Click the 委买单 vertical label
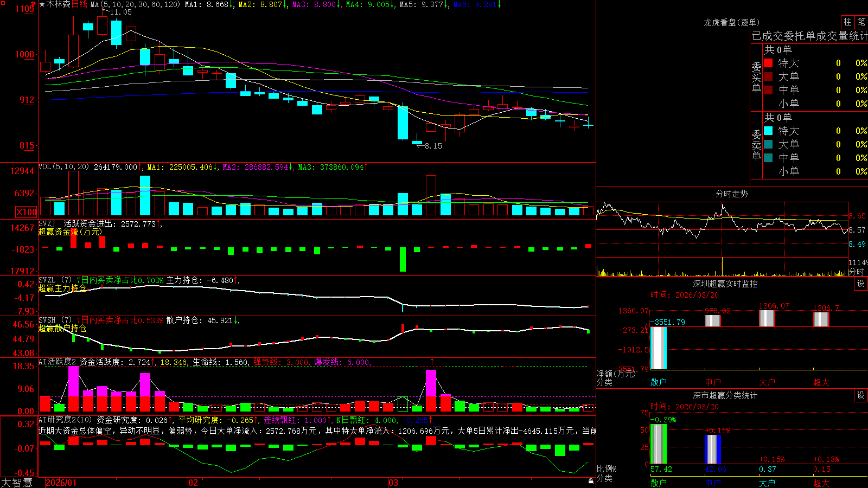Image resolution: width=868 pixels, height=488 pixels. 756,77
